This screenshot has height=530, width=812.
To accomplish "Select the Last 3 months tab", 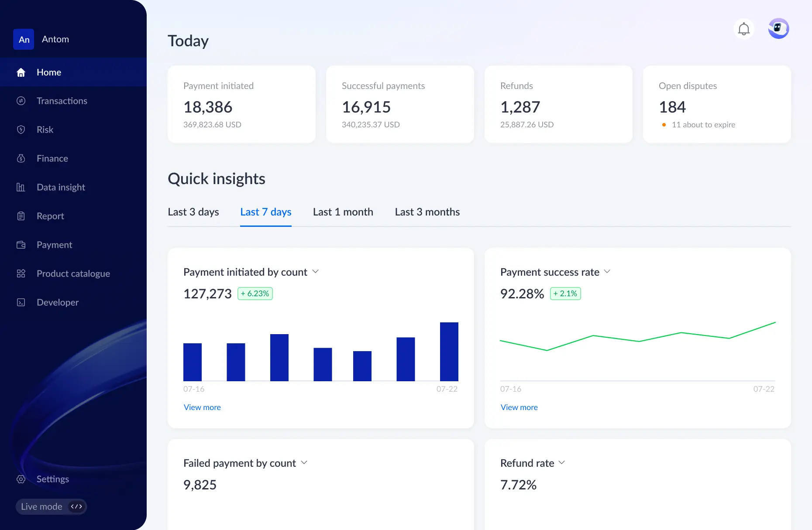I will [x=427, y=212].
